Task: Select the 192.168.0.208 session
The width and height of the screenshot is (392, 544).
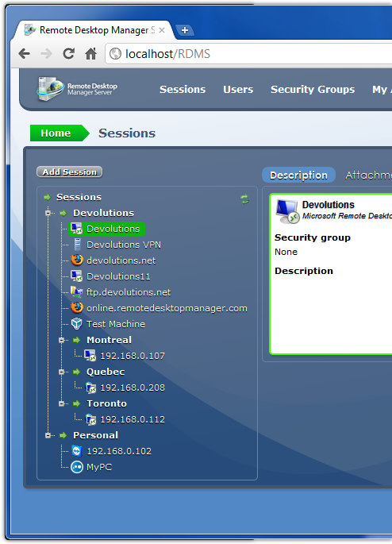Action: coord(133,388)
